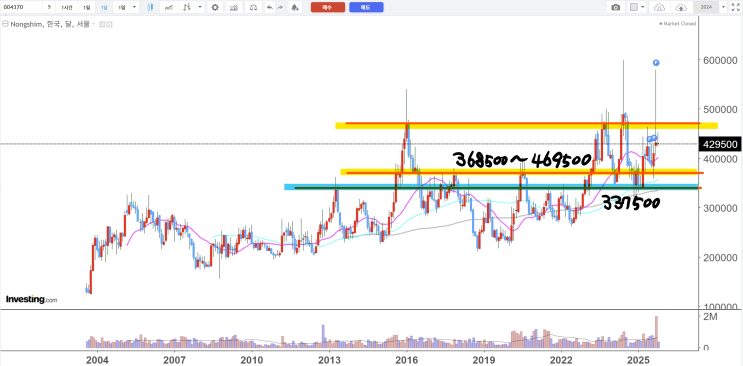Save chart layout to cloud icon
The height and width of the screenshot is (366, 743).
point(681,7)
